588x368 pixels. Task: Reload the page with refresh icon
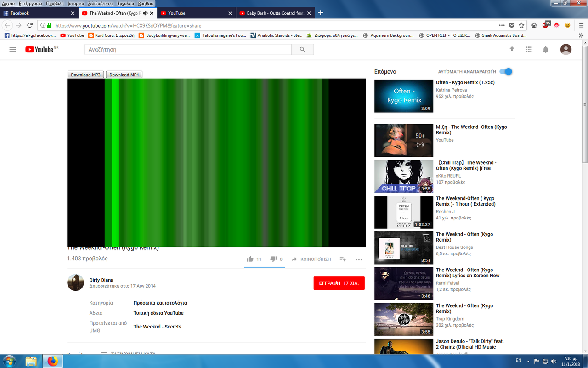[x=30, y=25]
